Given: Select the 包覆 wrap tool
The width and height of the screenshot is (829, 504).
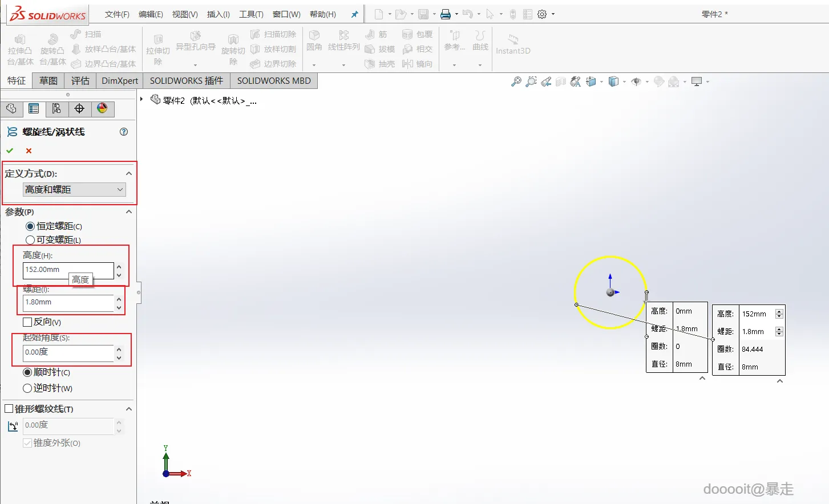Looking at the screenshot, I should (x=418, y=34).
